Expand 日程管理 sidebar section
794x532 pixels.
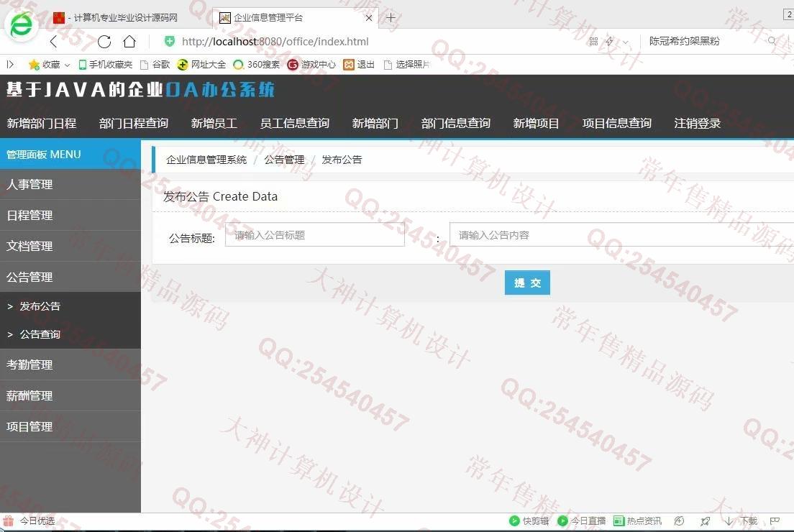pyautogui.click(x=70, y=215)
